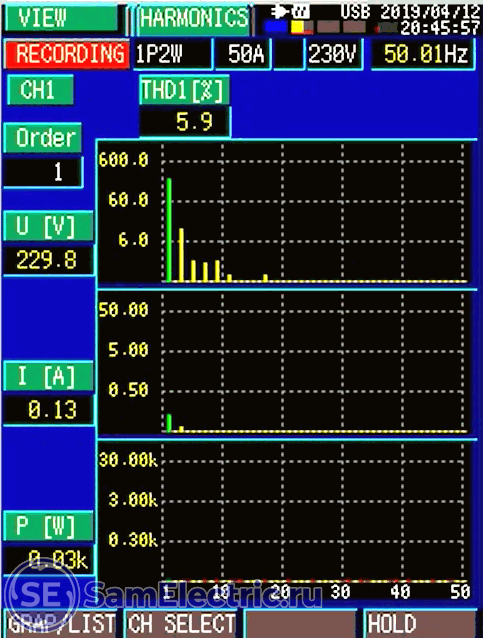
Task: Click the I [A] current label
Action: [x=48, y=376]
